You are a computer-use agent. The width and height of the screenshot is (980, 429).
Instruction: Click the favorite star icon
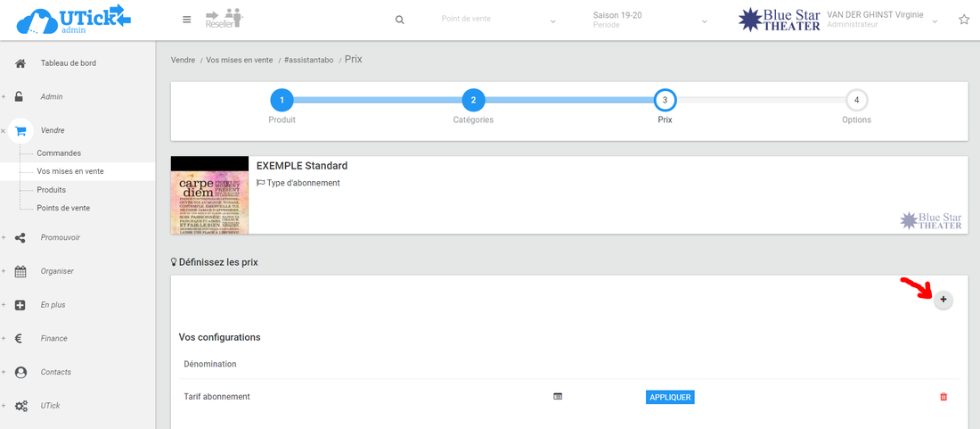click(964, 20)
